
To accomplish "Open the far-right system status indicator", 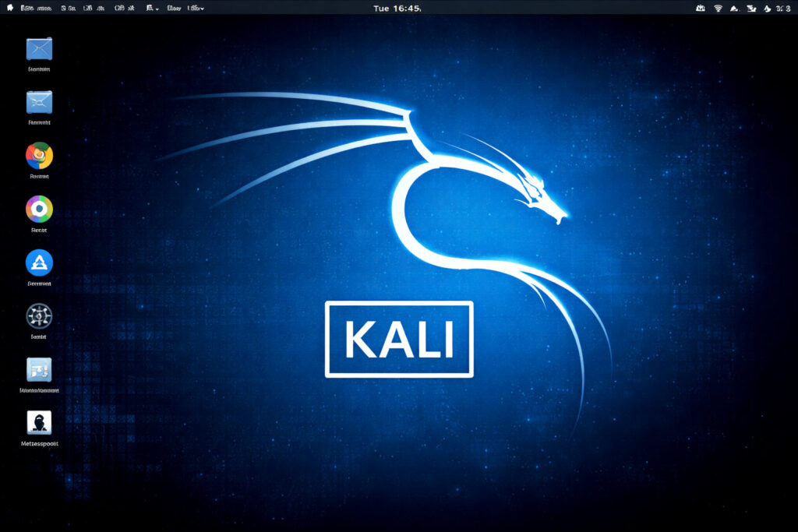I will [x=783, y=8].
